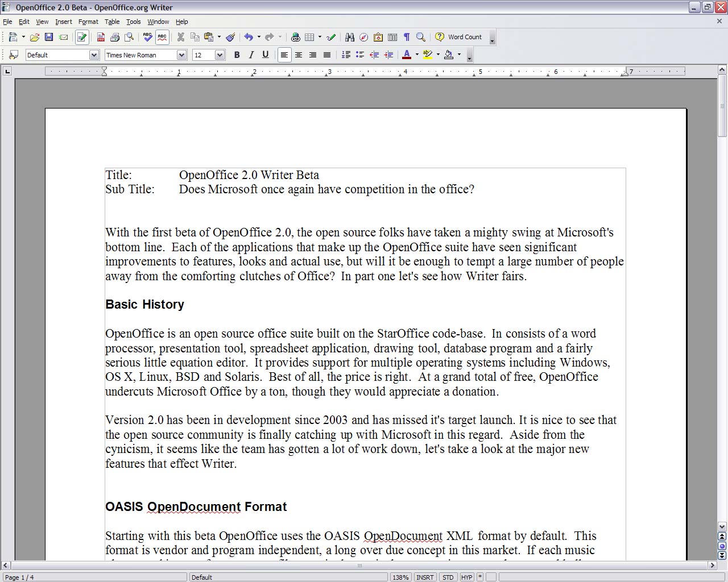Toggle Nonprinting Characters paragraph mark

pyautogui.click(x=407, y=37)
